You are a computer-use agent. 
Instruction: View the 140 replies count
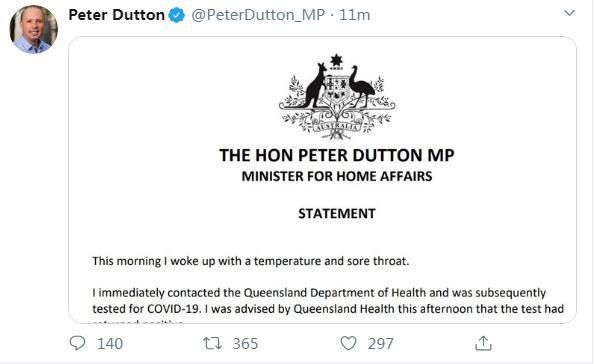(x=110, y=344)
